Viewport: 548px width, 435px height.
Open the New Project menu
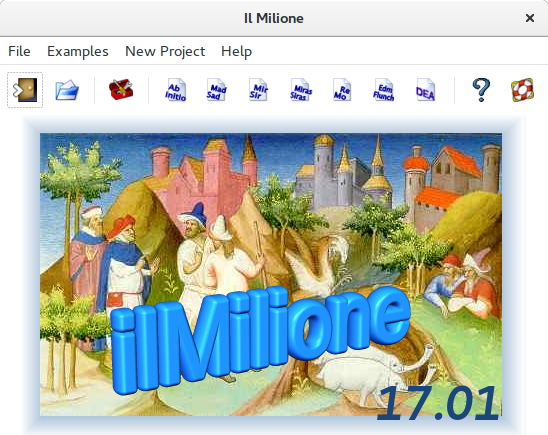tap(165, 51)
